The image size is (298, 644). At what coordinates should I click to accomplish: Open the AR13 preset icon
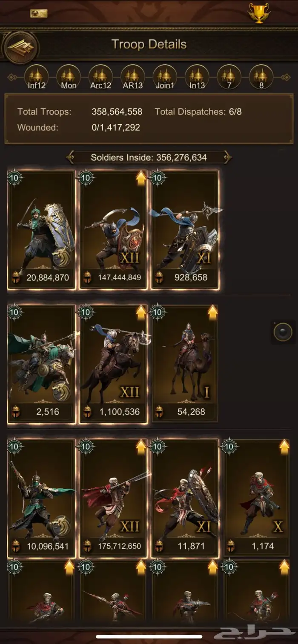(133, 77)
